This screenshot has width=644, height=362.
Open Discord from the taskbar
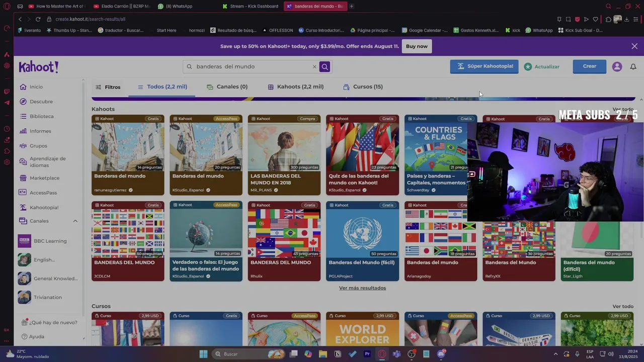441,354
